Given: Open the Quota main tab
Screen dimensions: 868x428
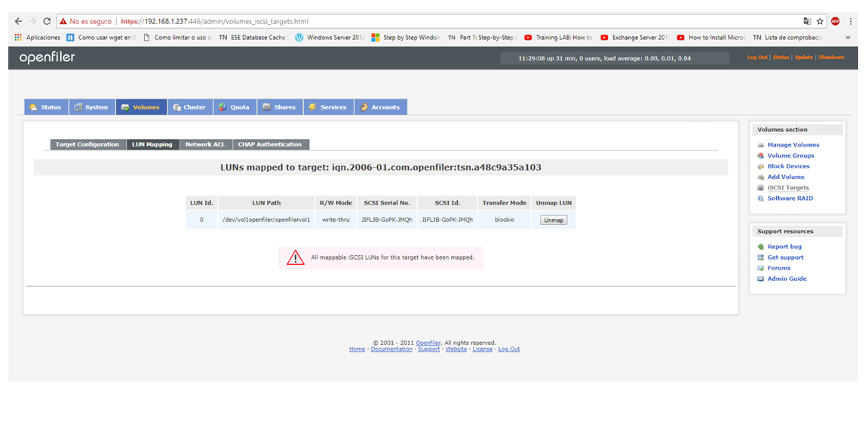Looking at the screenshot, I should (x=235, y=107).
